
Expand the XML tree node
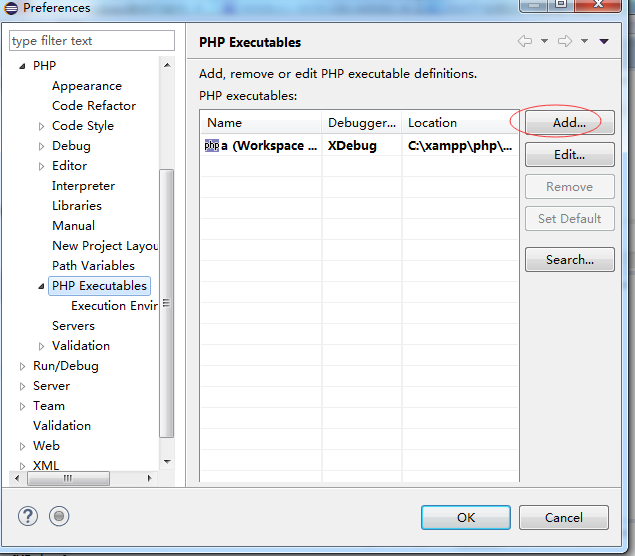[22, 466]
